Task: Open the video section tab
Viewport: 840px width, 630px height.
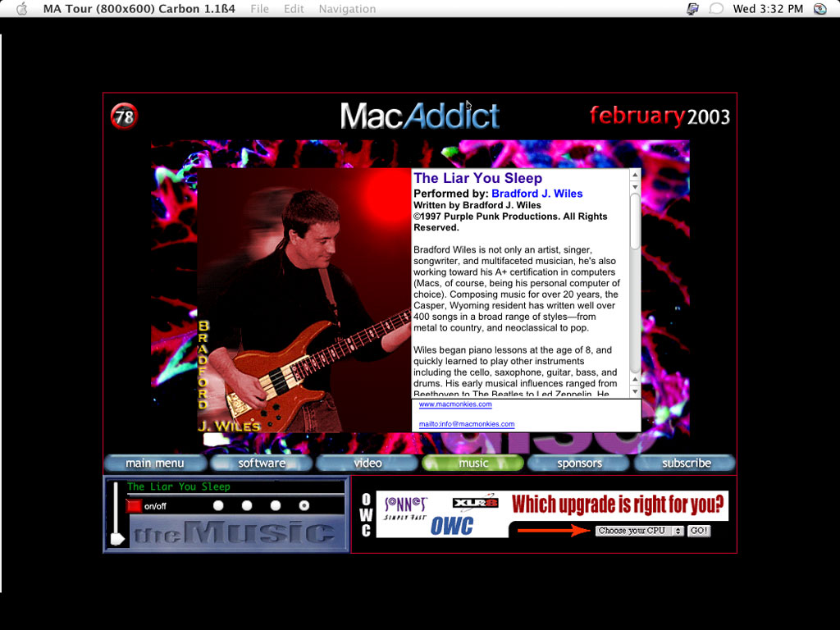Action: pyautogui.click(x=367, y=463)
